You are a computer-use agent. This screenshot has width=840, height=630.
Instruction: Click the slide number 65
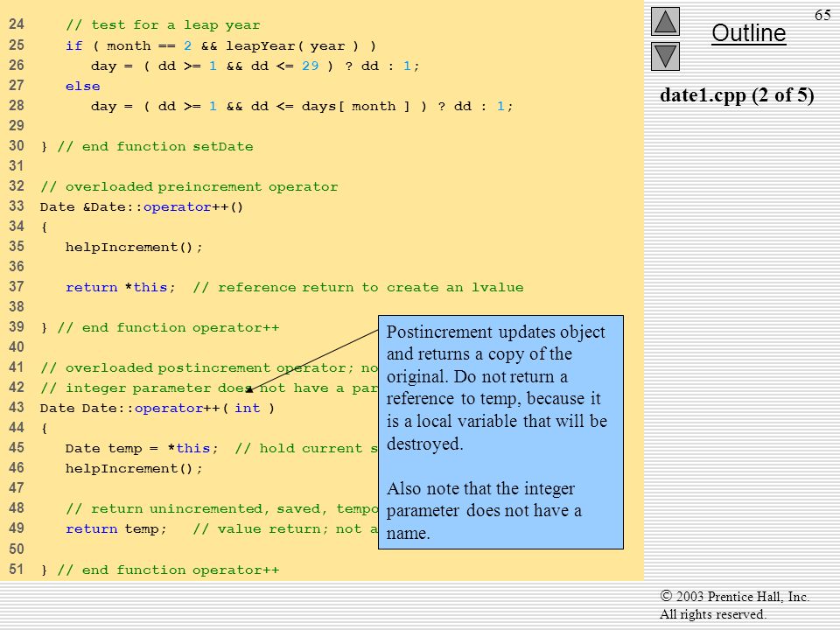point(822,15)
